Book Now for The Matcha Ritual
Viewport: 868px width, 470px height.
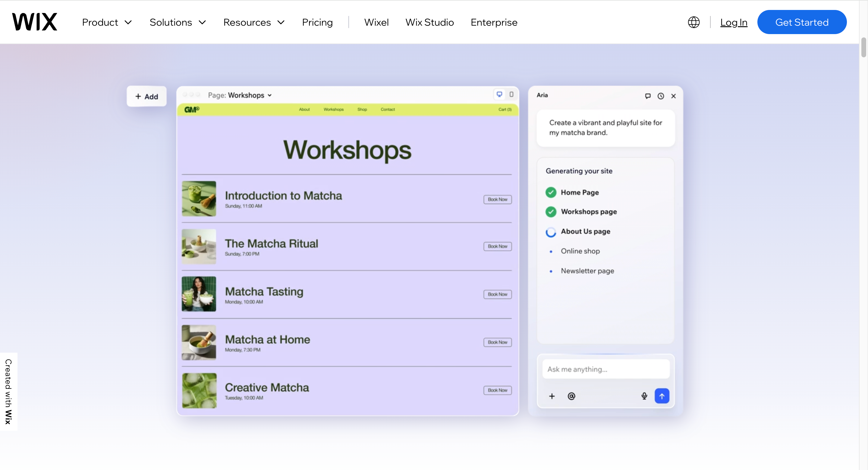497,246
